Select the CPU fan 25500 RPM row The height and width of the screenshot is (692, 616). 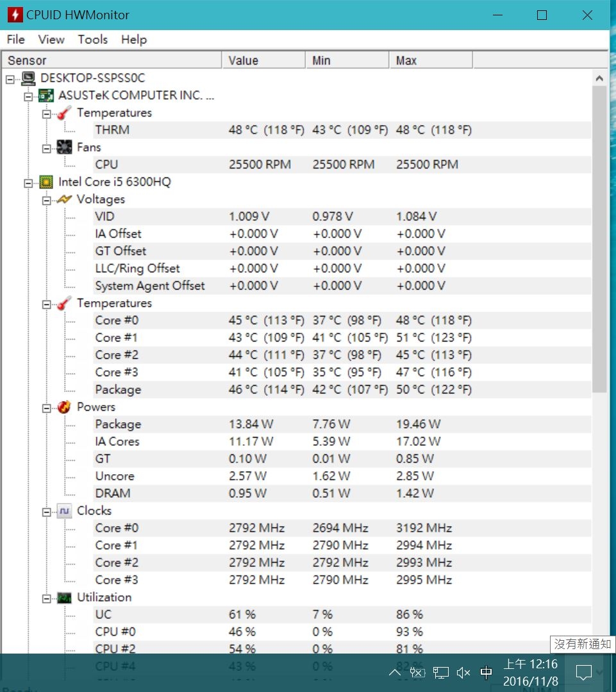point(342,165)
